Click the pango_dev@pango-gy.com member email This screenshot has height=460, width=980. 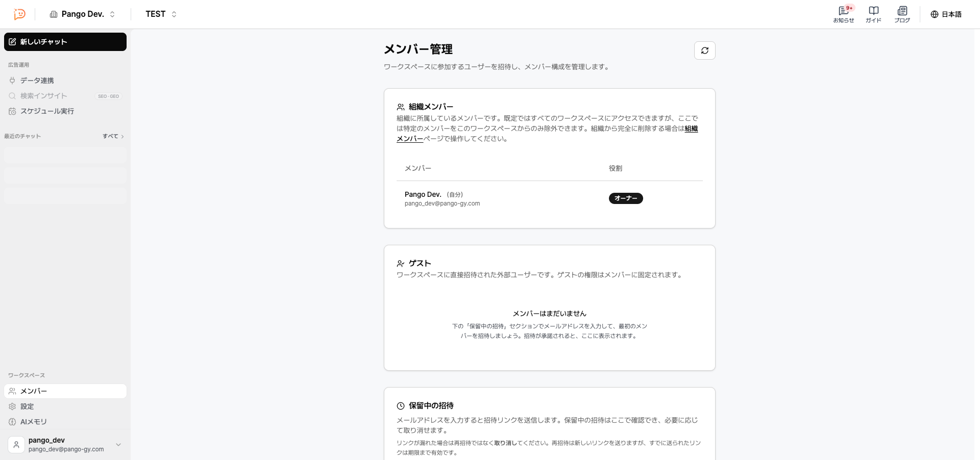coord(442,203)
